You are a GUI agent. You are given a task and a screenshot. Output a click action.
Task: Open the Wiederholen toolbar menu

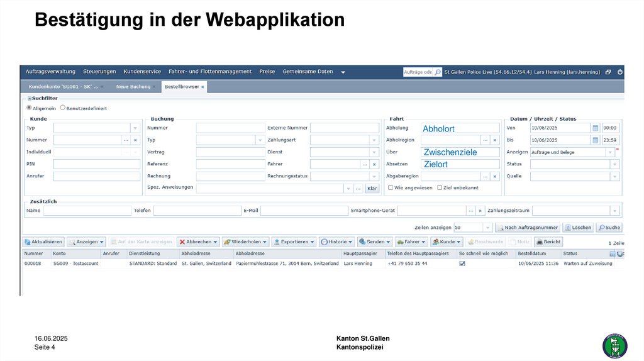[245, 242]
